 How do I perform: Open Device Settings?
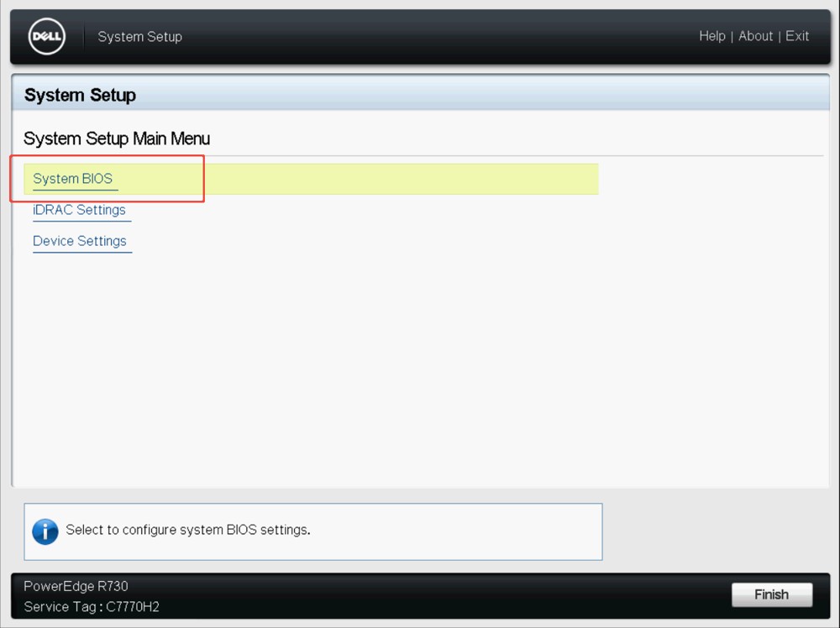80,241
